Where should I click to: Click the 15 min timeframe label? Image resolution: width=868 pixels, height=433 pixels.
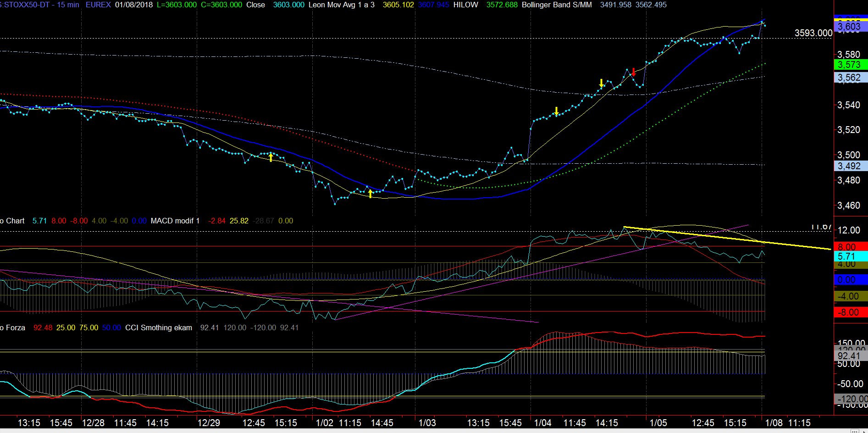(x=68, y=5)
